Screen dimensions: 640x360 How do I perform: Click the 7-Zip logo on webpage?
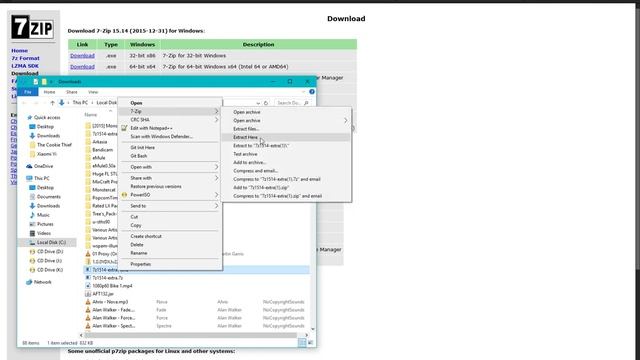[x=32, y=27]
